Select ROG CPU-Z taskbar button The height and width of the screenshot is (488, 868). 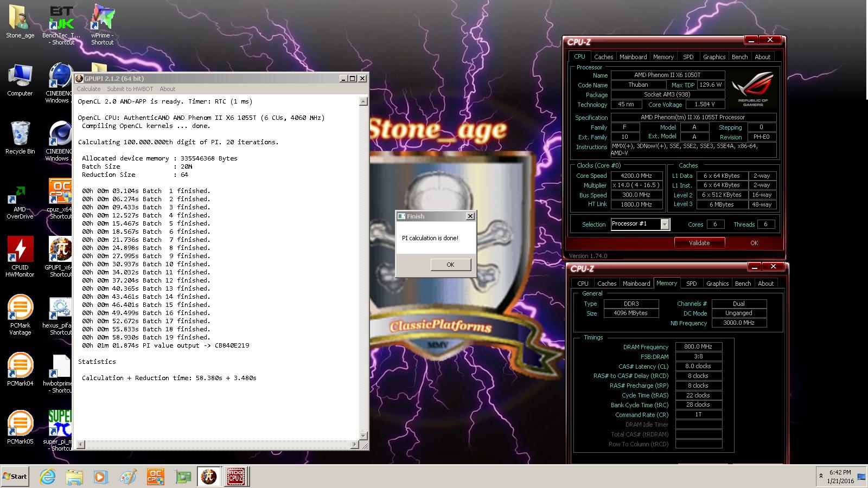click(x=236, y=477)
